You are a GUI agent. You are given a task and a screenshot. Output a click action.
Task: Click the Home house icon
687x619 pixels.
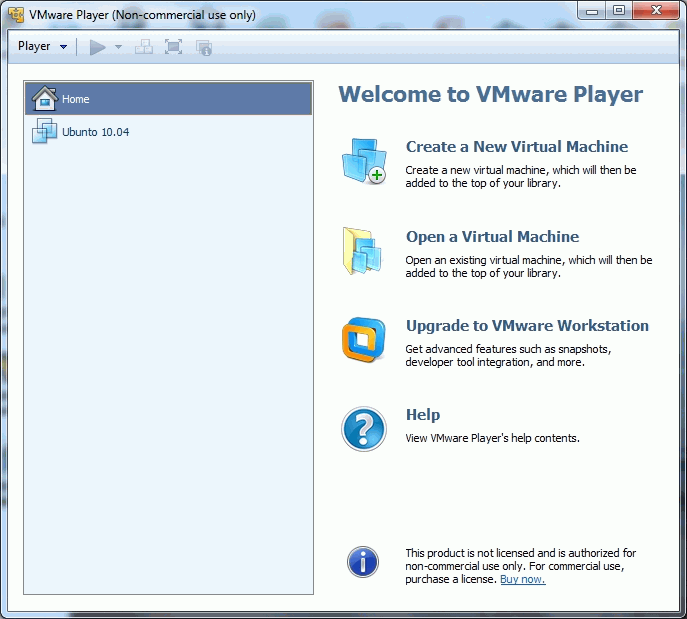[x=45, y=98]
